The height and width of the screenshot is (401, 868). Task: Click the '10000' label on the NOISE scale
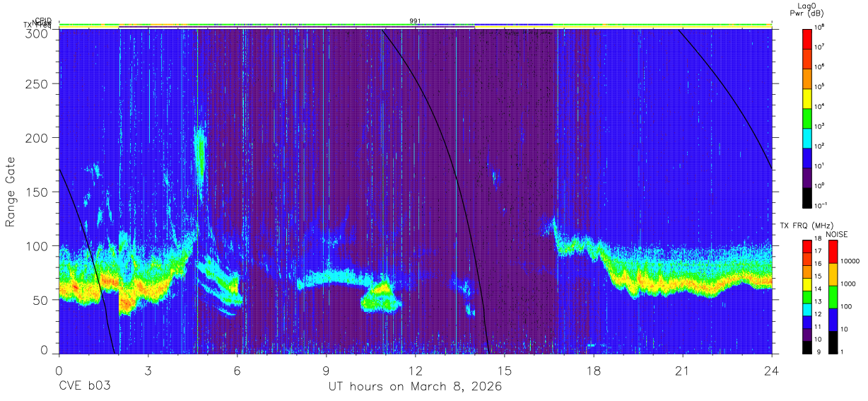point(851,262)
